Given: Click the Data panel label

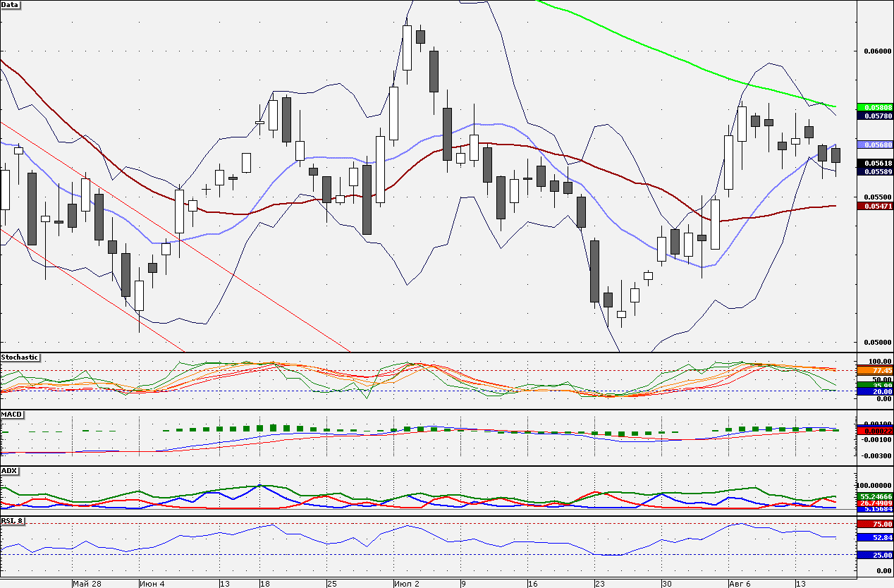Looking at the screenshot, I should (x=11, y=5).
